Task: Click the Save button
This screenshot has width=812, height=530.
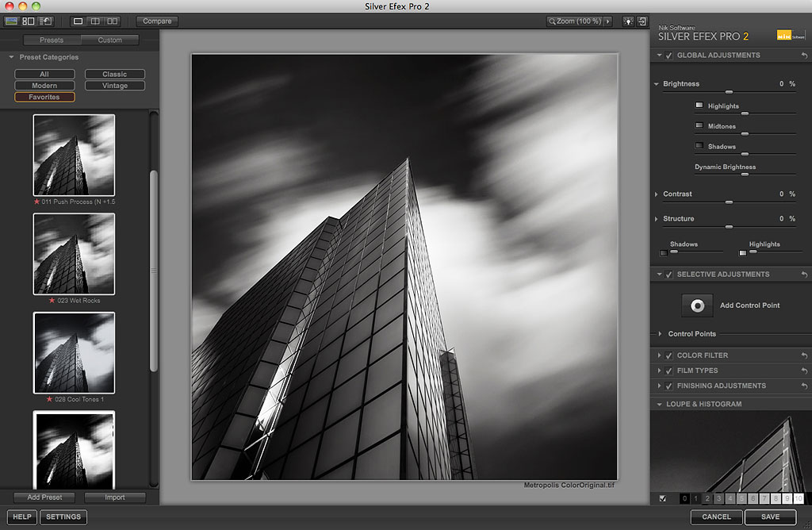Action: pos(770,517)
